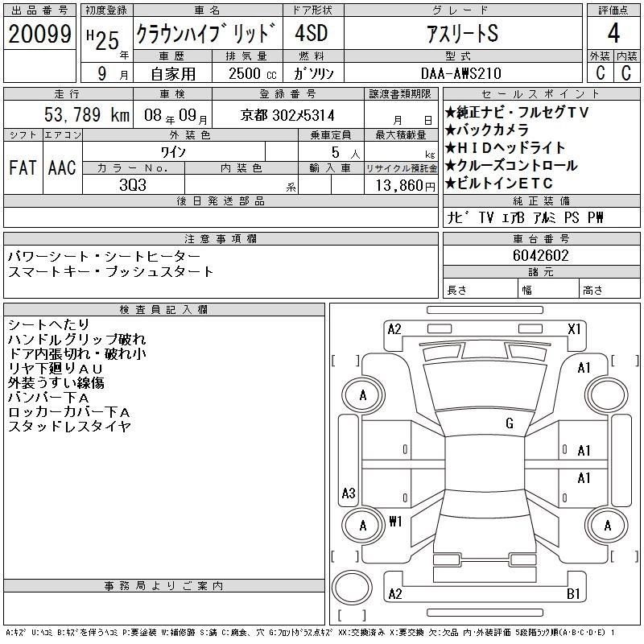Click the A2 mark on the same bumper as B1

pyautogui.click(x=394, y=594)
